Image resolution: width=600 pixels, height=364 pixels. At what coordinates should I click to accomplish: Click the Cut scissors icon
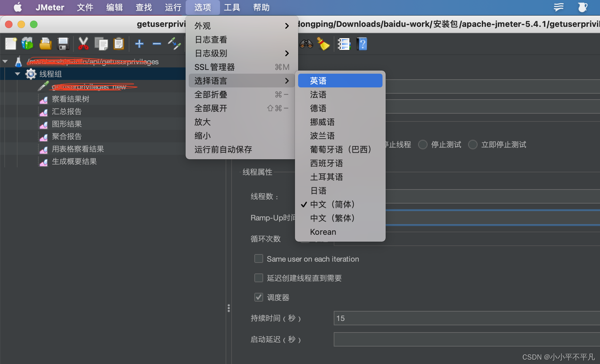pyautogui.click(x=83, y=44)
